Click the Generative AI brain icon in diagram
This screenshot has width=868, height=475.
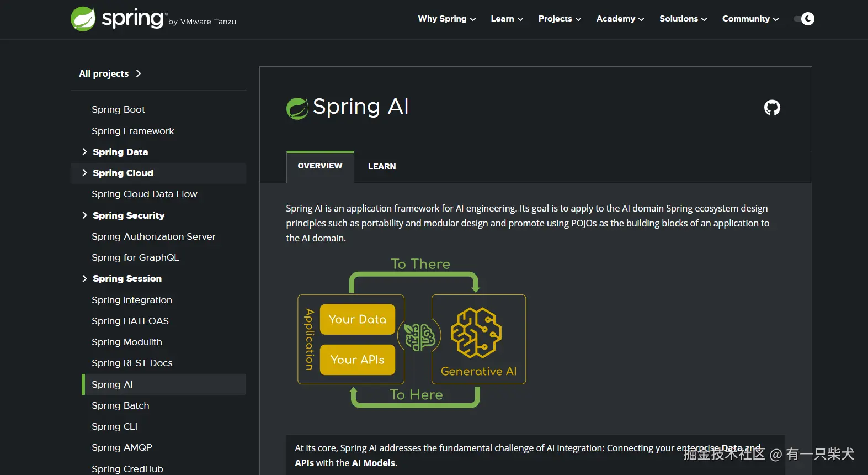tap(476, 332)
